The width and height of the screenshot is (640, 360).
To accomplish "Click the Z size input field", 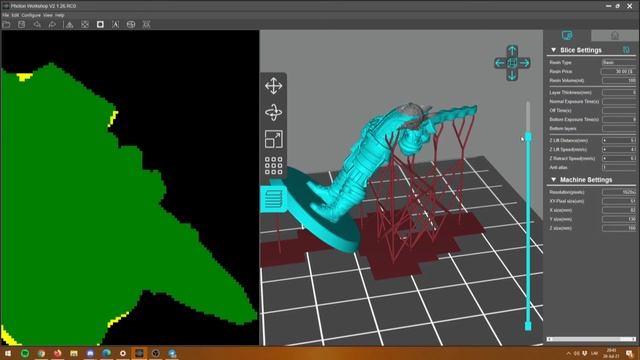I will [x=619, y=228].
